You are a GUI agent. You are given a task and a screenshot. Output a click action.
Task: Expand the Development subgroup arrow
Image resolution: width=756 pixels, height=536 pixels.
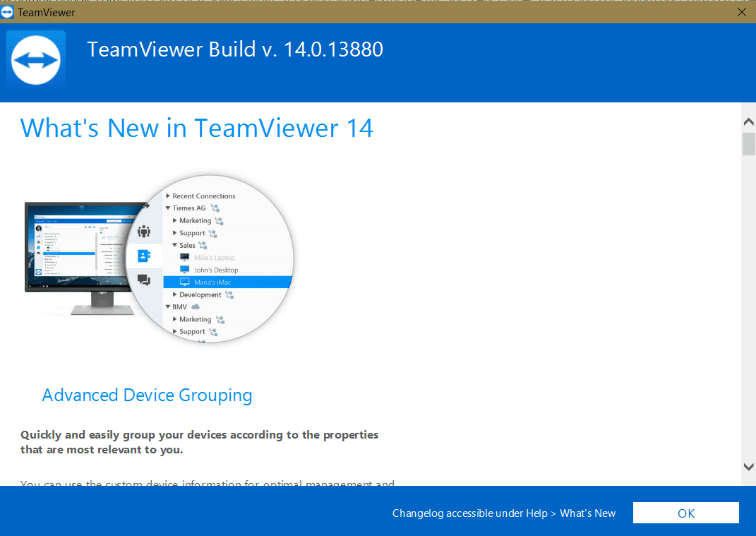point(174,294)
